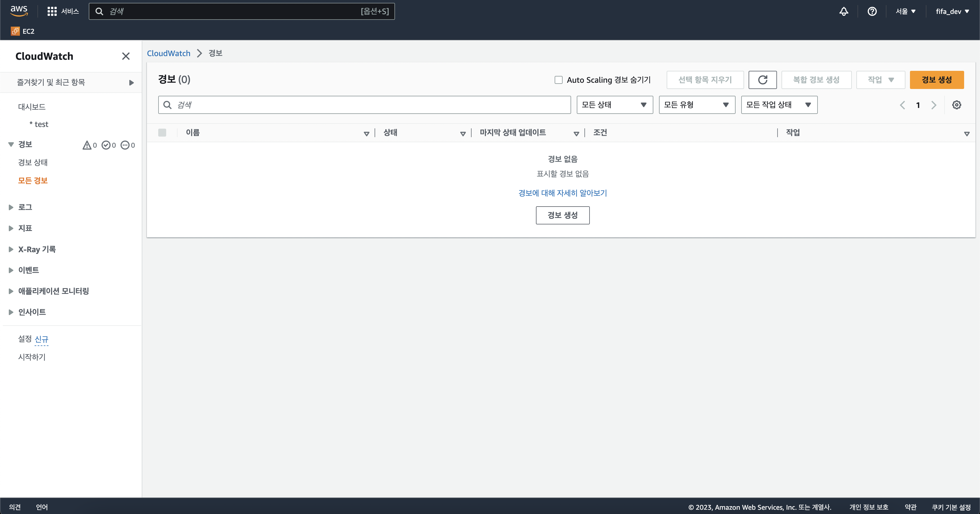The height and width of the screenshot is (514, 980).
Task: Click the AWS logo home icon
Action: click(x=19, y=11)
